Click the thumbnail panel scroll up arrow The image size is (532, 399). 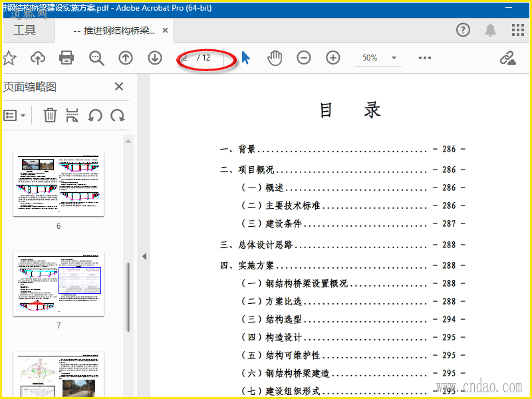128,141
